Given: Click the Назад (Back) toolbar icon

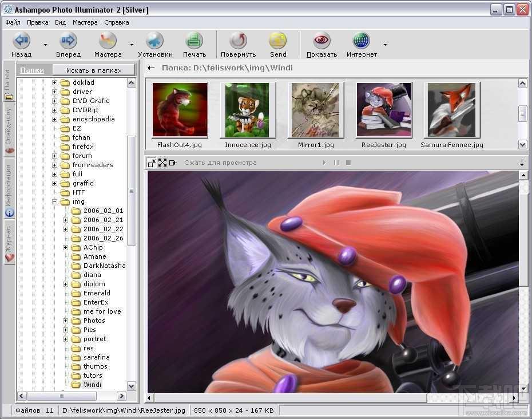Looking at the screenshot, I should (x=21, y=41).
